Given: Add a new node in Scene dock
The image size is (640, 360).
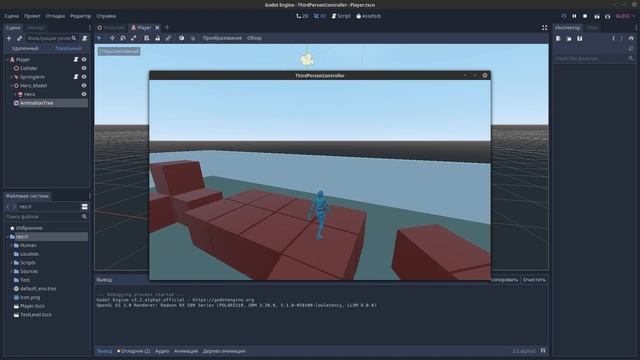Looking at the screenshot, I should click(9, 38).
